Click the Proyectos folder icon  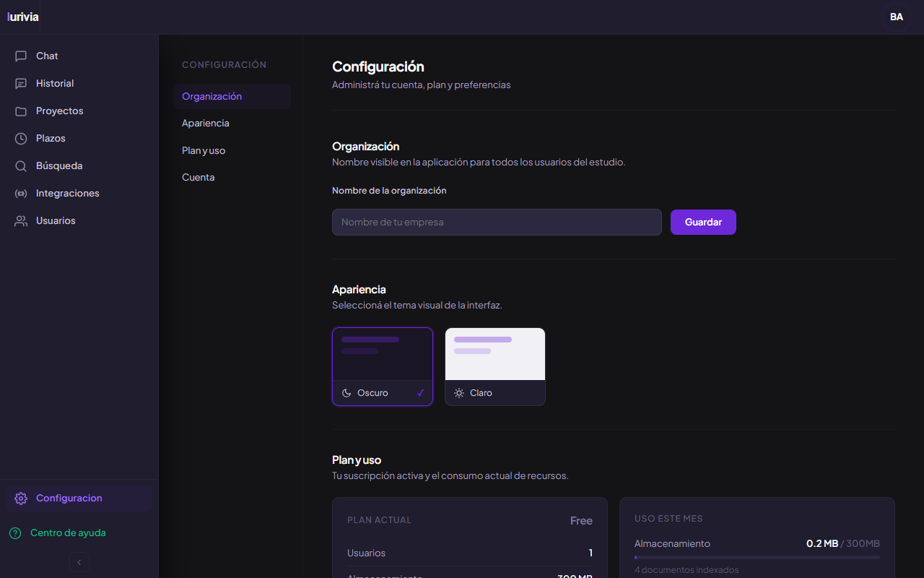click(x=21, y=111)
